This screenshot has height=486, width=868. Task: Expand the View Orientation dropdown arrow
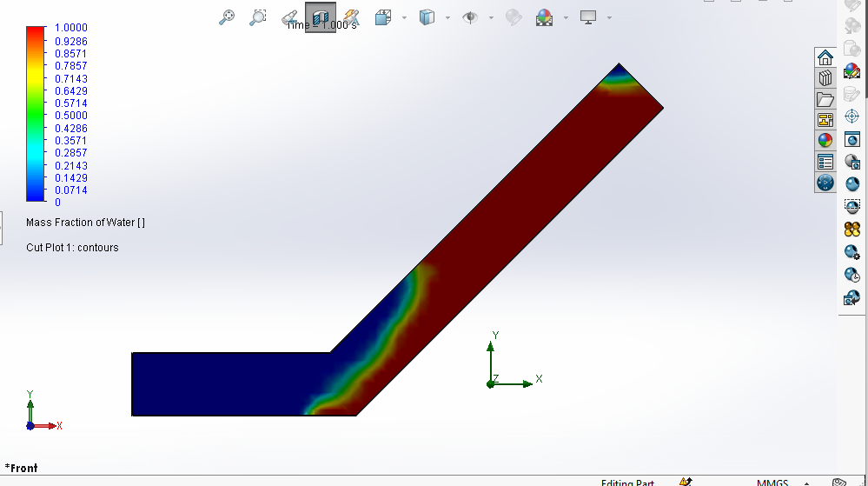404,17
